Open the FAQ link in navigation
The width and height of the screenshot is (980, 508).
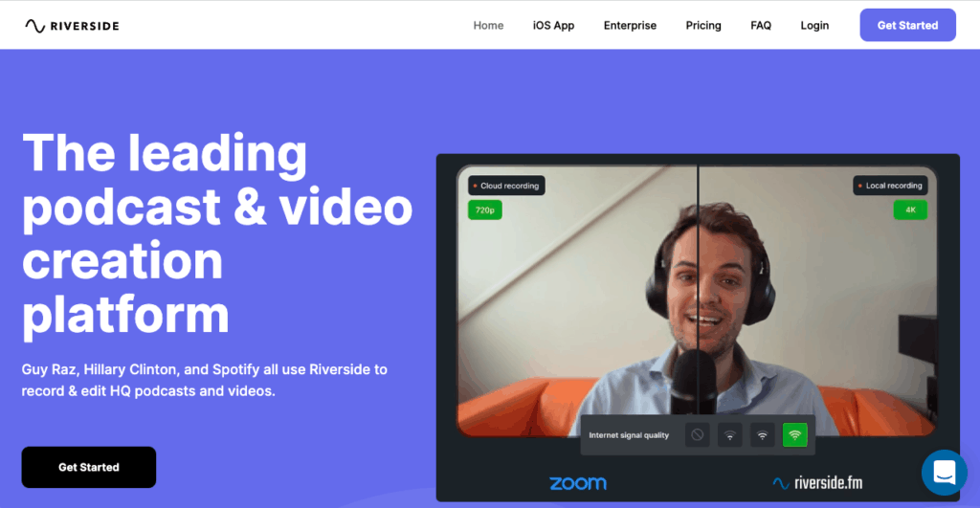click(761, 26)
